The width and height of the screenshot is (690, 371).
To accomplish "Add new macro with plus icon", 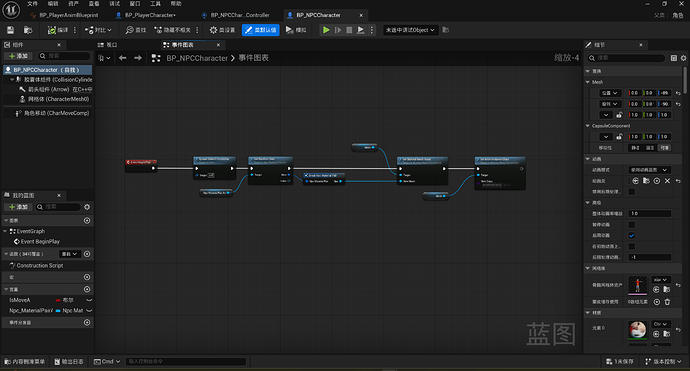I will [87, 277].
